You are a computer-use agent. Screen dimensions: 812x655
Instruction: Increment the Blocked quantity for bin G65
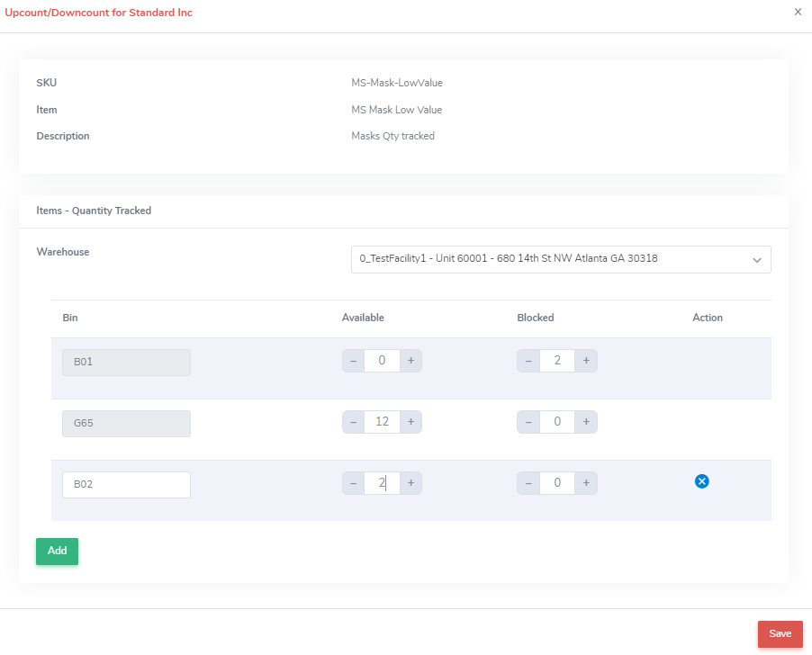586,421
